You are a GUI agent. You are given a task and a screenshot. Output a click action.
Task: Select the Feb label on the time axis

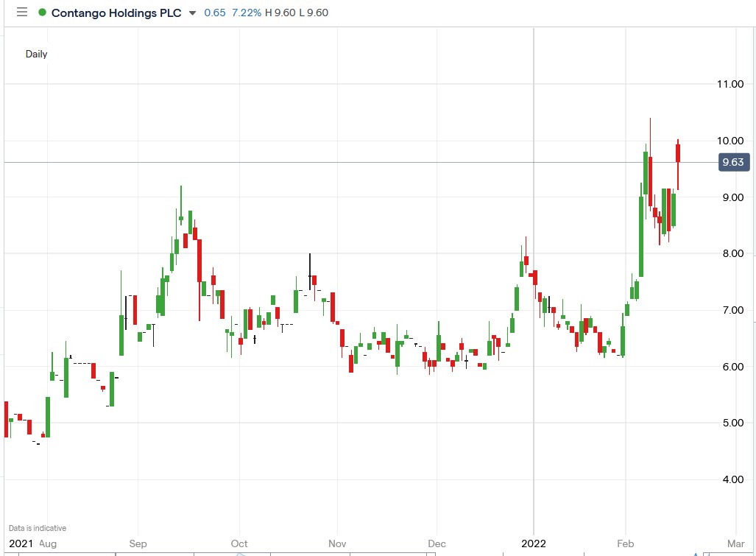(x=625, y=543)
